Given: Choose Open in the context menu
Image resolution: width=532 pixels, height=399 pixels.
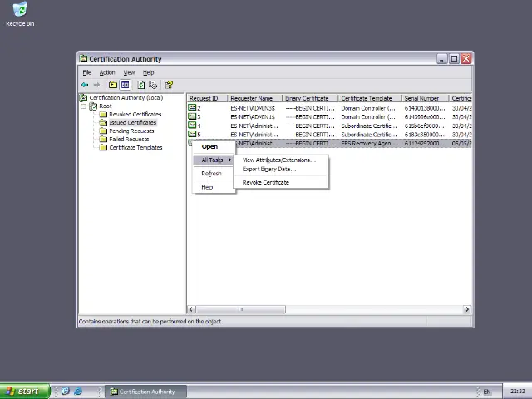Looking at the screenshot, I should 214,147.
